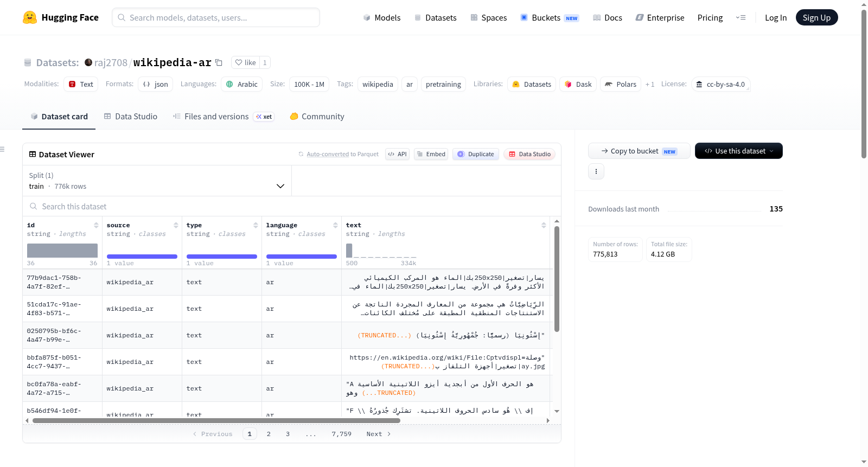Click the Sign Up button
The image size is (868, 467).
816,17
